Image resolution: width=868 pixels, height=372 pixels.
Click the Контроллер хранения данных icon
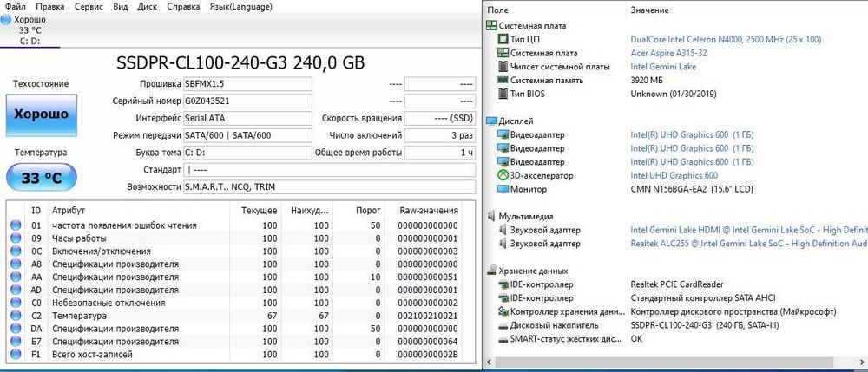[x=503, y=312]
